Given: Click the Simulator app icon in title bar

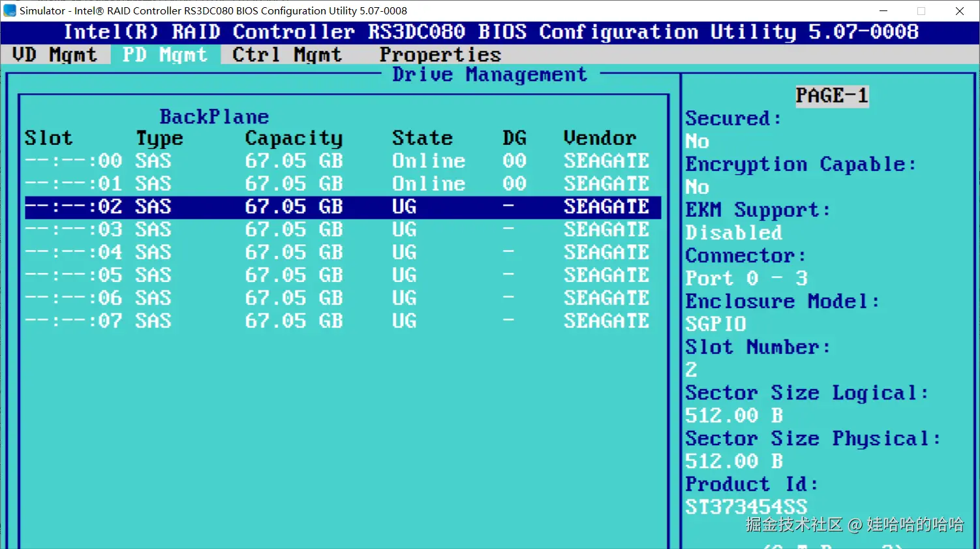Looking at the screenshot, I should [10, 10].
